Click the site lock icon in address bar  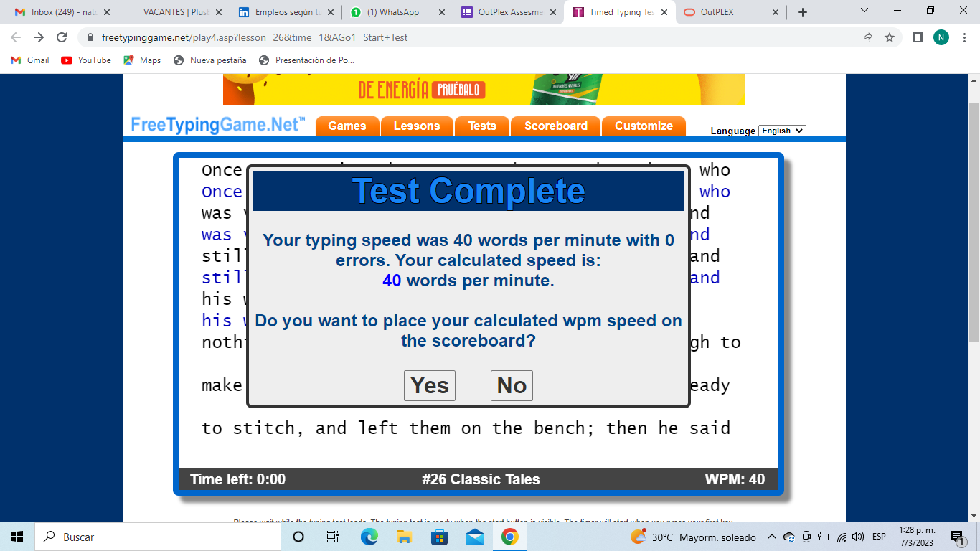pos(90,37)
